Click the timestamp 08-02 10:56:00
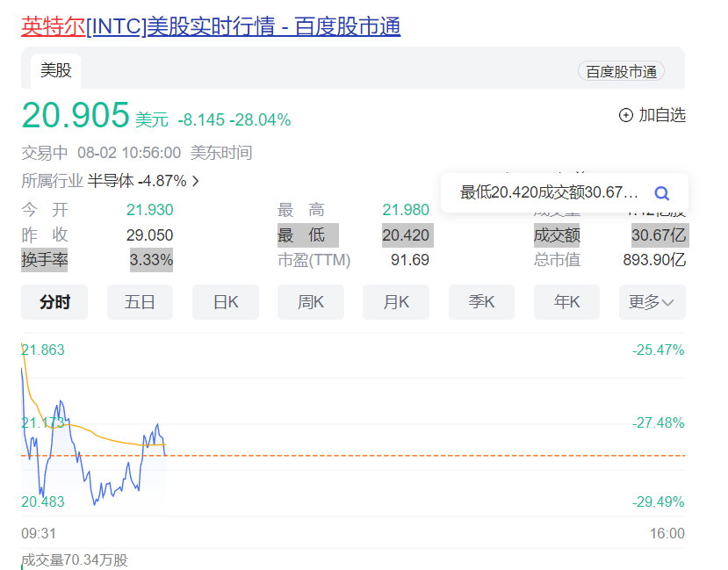 [x=129, y=153]
